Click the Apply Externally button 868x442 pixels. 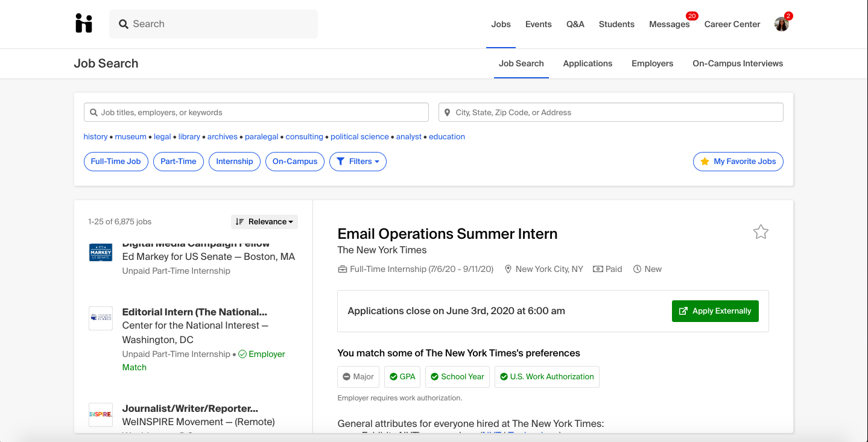coord(715,311)
